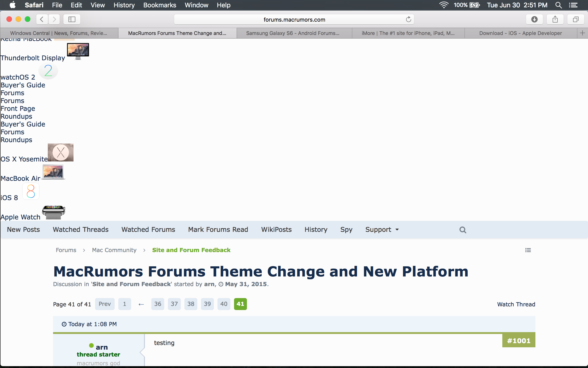Open the Spy link
This screenshot has width=588, height=368.
point(346,230)
